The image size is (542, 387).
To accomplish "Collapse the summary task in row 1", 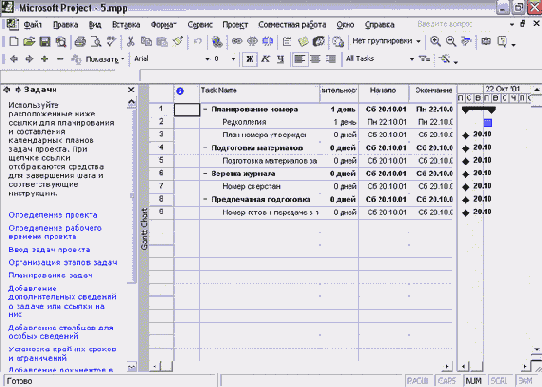I will coord(205,110).
